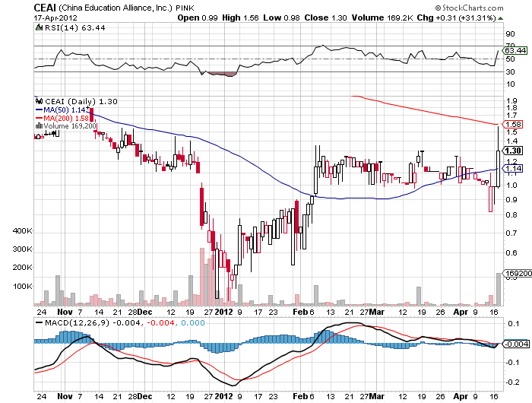Click the green 63.44 RSI value tag
Screen dimensions: 532x403
515,51
